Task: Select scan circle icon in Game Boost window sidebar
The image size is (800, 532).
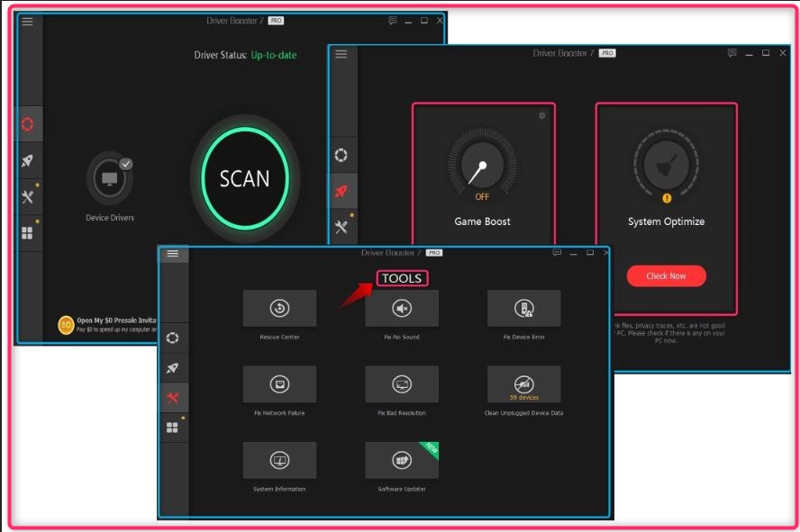Action: click(341, 155)
